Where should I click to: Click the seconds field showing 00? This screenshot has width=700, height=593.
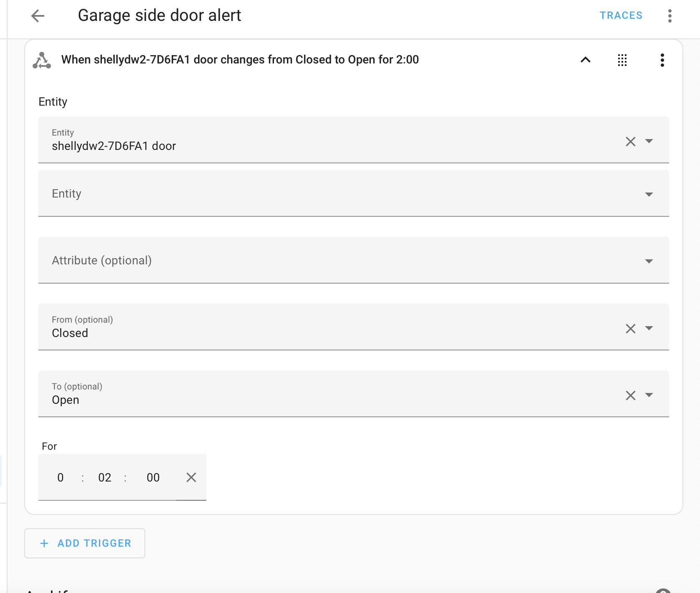(153, 477)
